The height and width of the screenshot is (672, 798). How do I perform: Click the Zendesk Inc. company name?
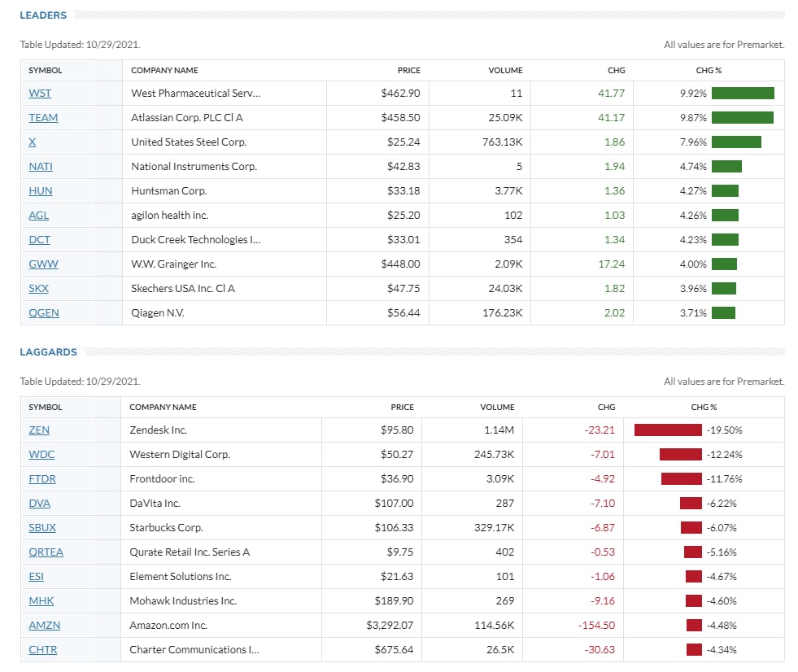click(x=159, y=430)
